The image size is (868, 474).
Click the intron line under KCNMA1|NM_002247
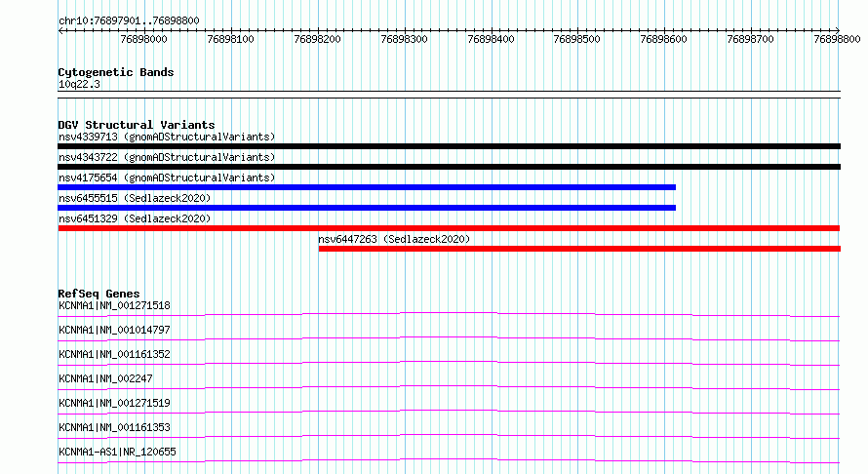(449, 386)
